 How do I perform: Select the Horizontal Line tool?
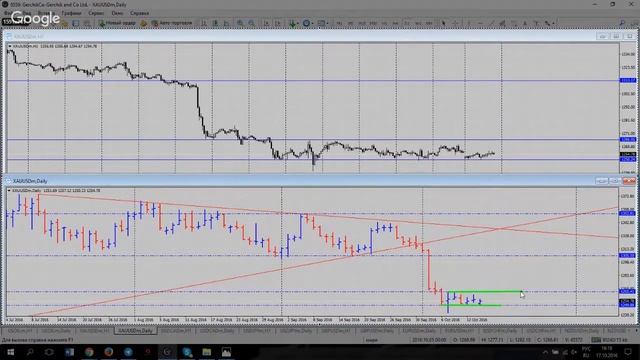click(x=480, y=23)
